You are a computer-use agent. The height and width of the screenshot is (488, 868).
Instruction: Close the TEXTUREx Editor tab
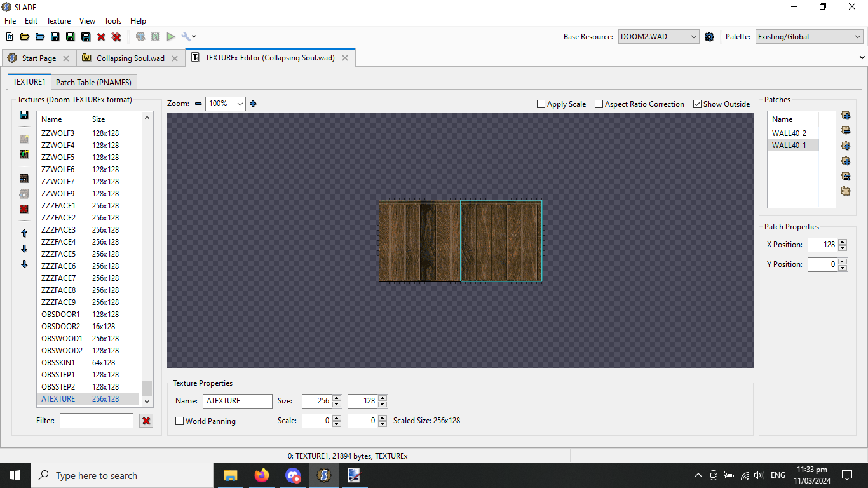click(x=345, y=58)
